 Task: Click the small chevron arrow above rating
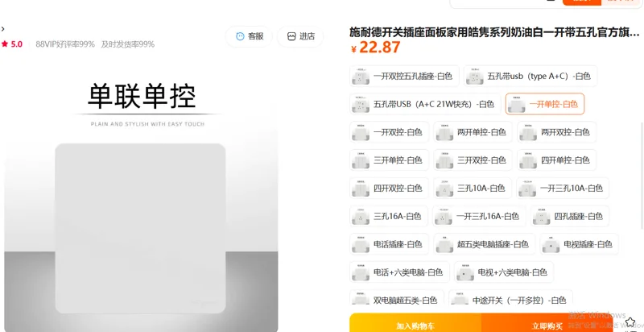pyautogui.click(x=3, y=29)
